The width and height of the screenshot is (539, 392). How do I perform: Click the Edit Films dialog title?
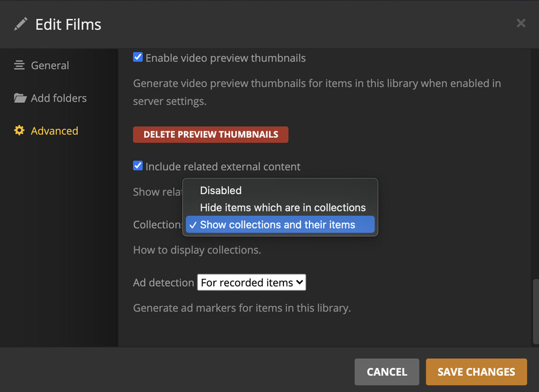coord(68,25)
